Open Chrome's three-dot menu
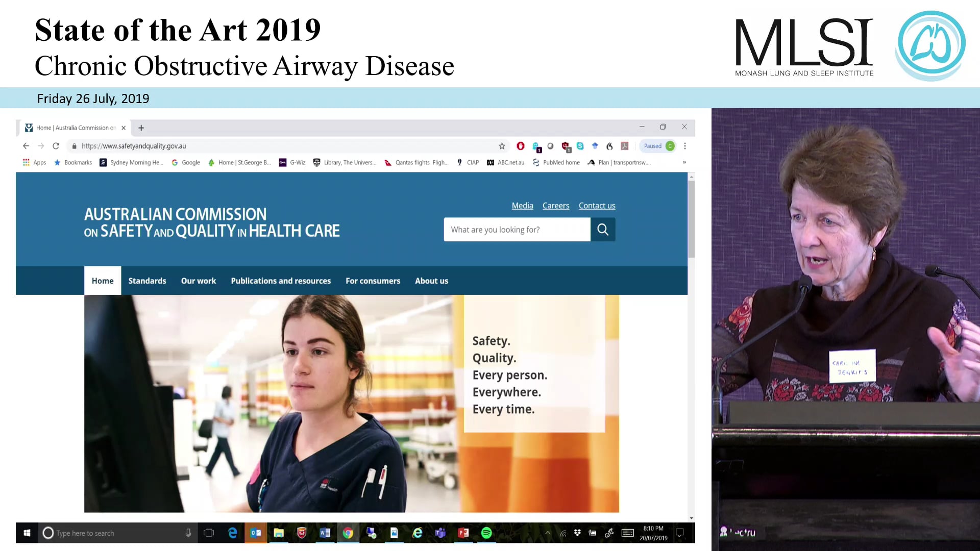980x551 pixels. (685, 146)
